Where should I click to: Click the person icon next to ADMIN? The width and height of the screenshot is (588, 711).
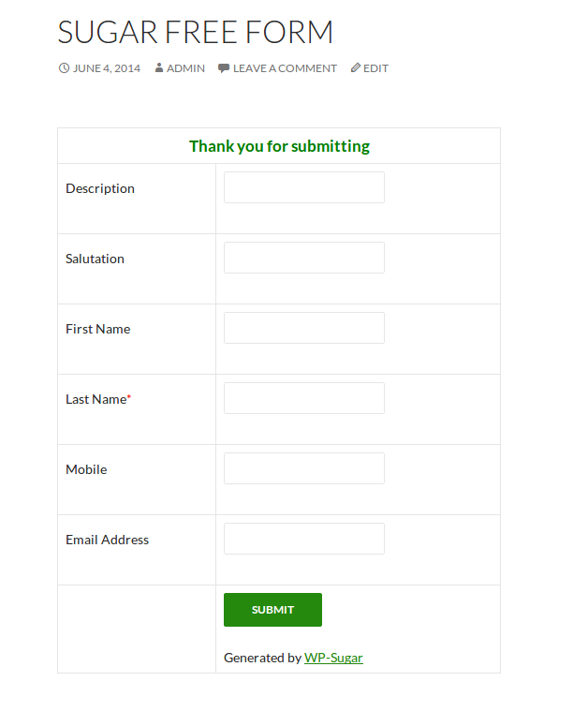(x=159, y=68)
